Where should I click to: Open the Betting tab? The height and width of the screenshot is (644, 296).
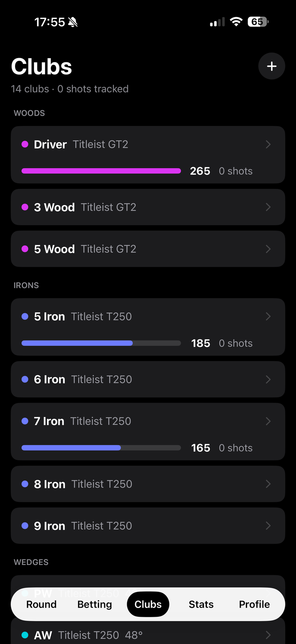pos(95,604)
